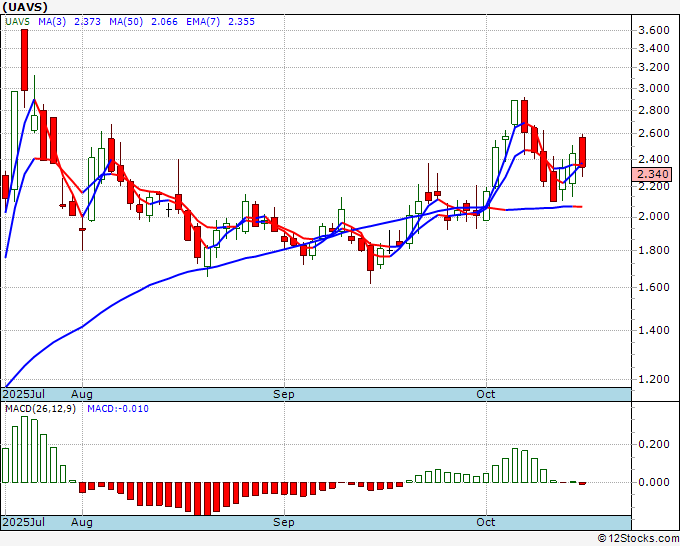Click the 2.200 price axis label
The height and width of the screenshot is (546, 680).
coord(654,186)
